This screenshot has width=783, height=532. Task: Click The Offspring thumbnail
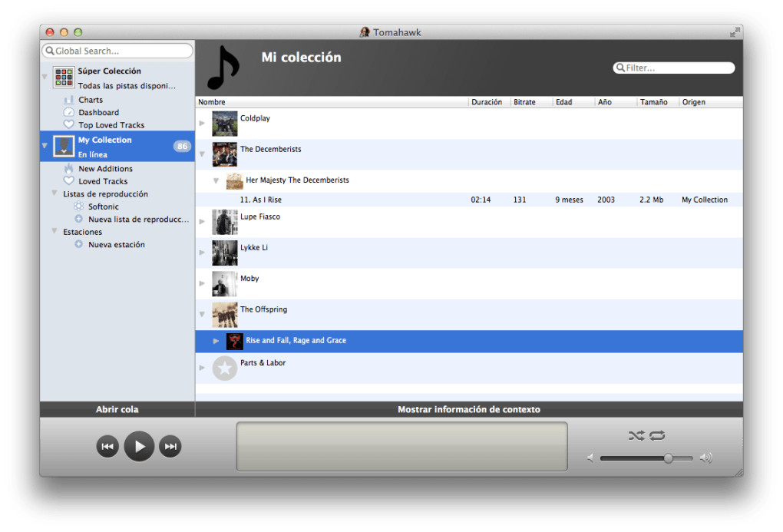coord(225,315)
